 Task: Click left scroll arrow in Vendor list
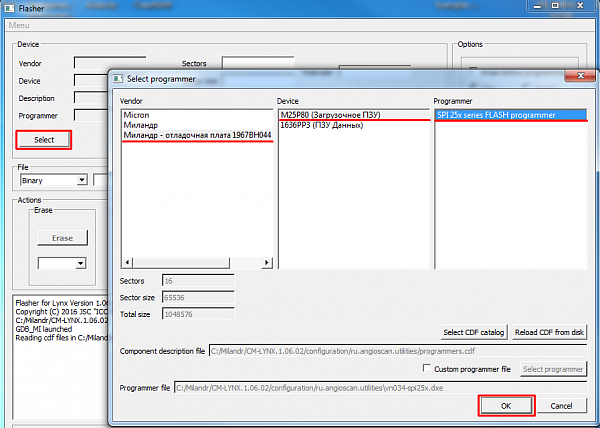coord(126,265)
